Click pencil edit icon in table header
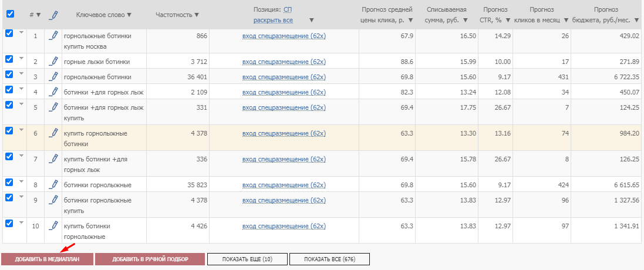The height and width of the screenshot is (270, 644). coord(53,15)
